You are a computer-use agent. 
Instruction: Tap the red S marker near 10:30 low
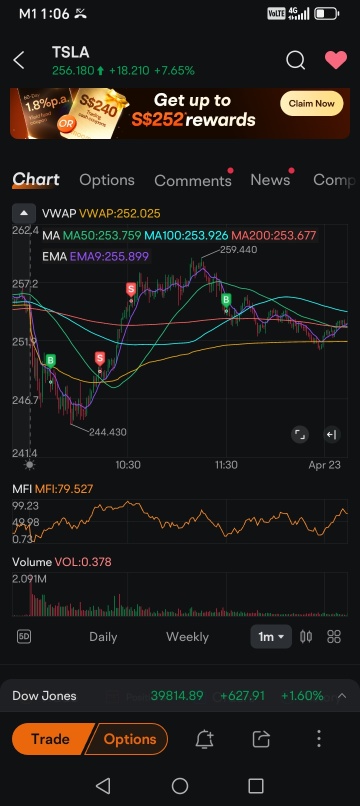[100, 358]
